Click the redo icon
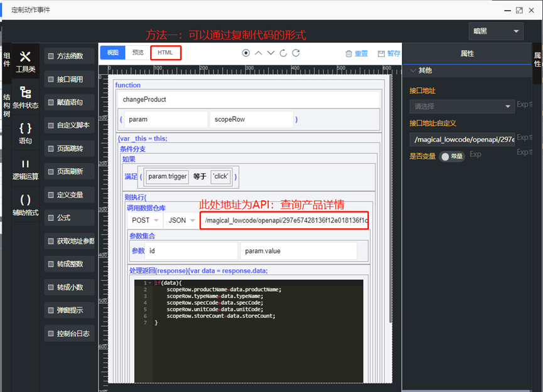 point(296,53)
